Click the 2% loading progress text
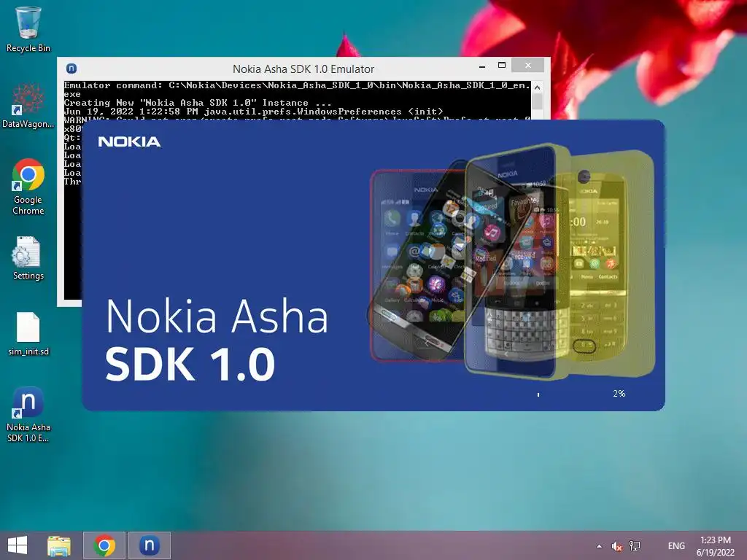Viewport: 747px width, 560px height. 619,393
